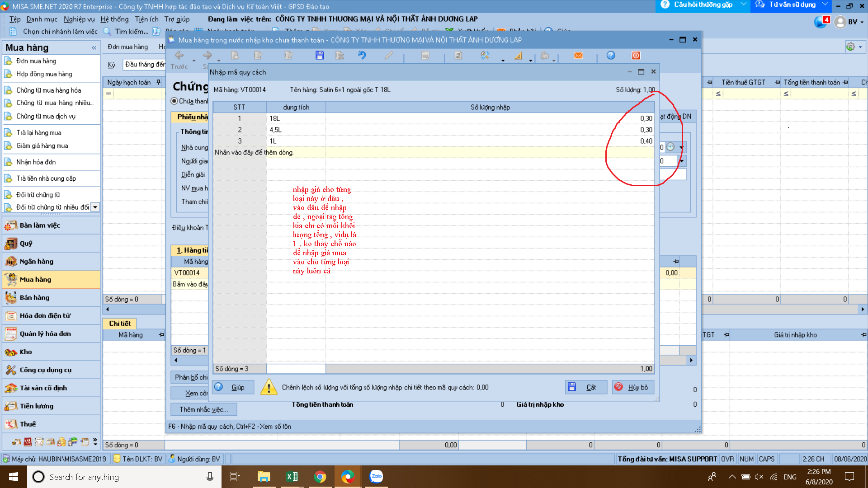Click the pencil edit icon in voucher toolbar
The height and width of the screenshot is (488, 868).
pos(388,56)
